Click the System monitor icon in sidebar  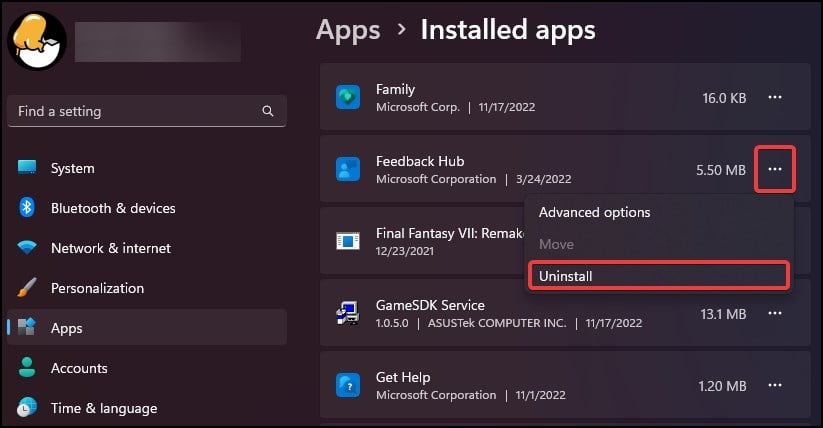click(x=27, y=168)
